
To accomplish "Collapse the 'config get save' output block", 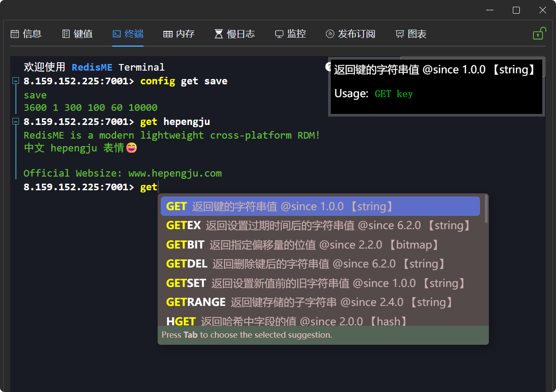I will [x=16, y=81].
